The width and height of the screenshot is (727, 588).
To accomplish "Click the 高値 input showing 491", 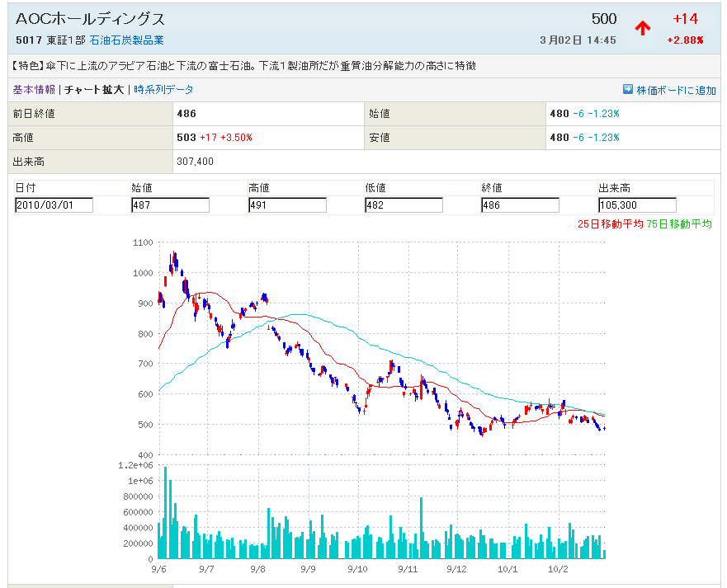I will point(287,205).
